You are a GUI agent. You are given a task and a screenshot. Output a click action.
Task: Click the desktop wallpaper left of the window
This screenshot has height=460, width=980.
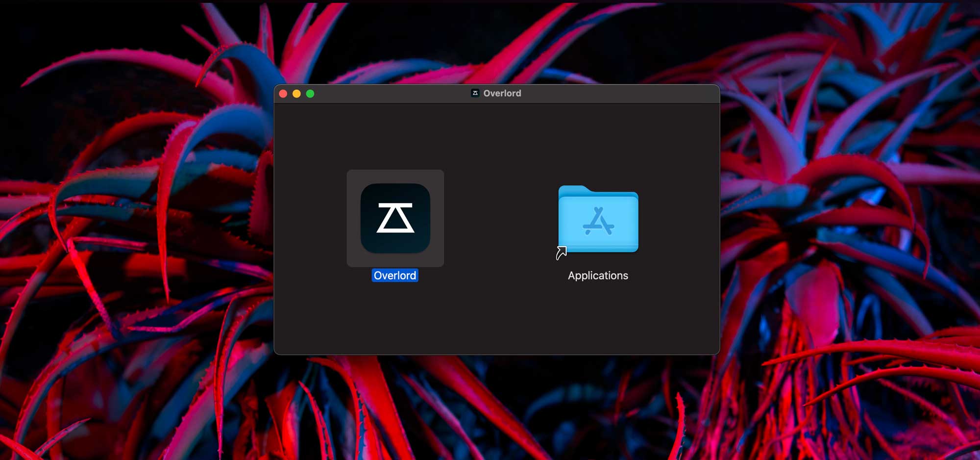(137, 221)
